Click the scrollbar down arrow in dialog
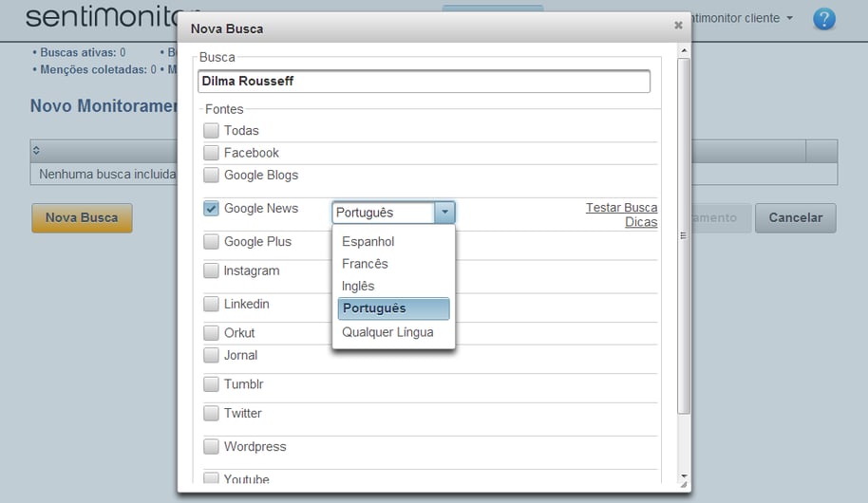The width and height of the screenshot is (868, 503). pos(684,475)
